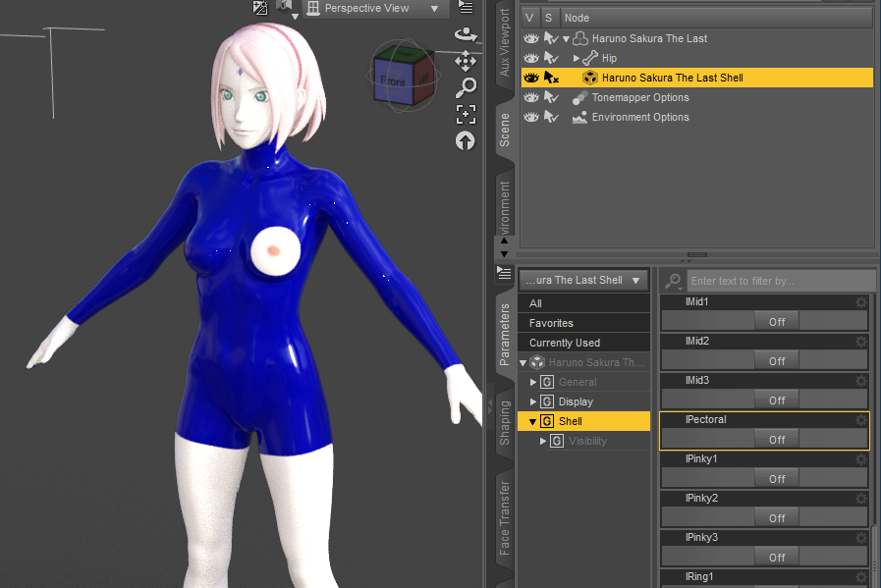Toggle the lPinky1 Off slider
This screenshot has height=588, width=881.
pos(764,478)
